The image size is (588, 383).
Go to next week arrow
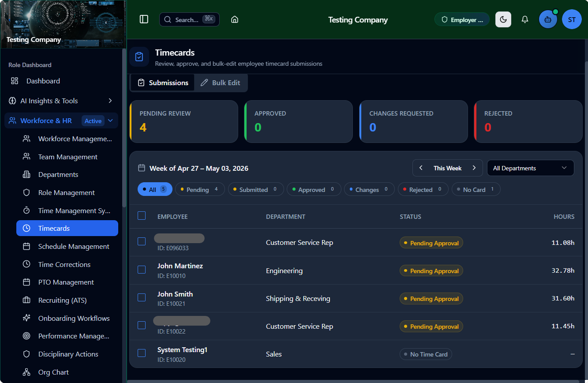(x=474, y=168)
